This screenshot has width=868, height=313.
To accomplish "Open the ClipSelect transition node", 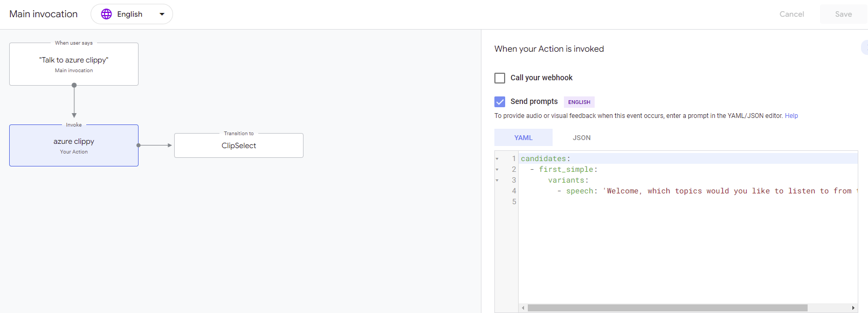I will (239, 145).
